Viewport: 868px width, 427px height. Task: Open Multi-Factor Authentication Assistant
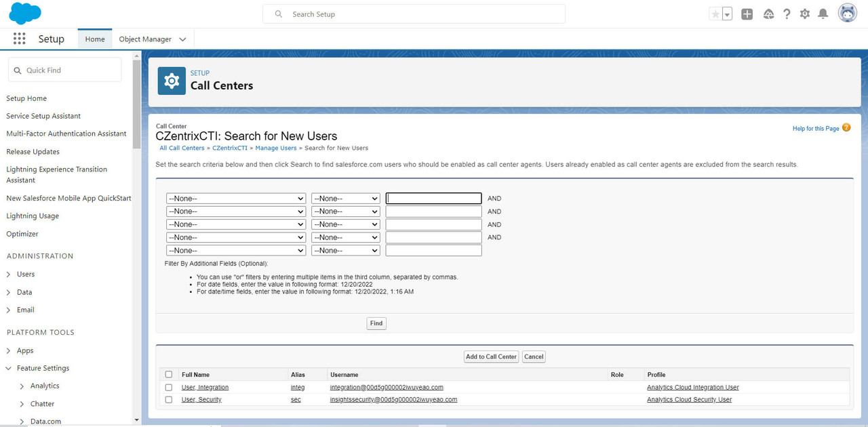tap(66, 134)
